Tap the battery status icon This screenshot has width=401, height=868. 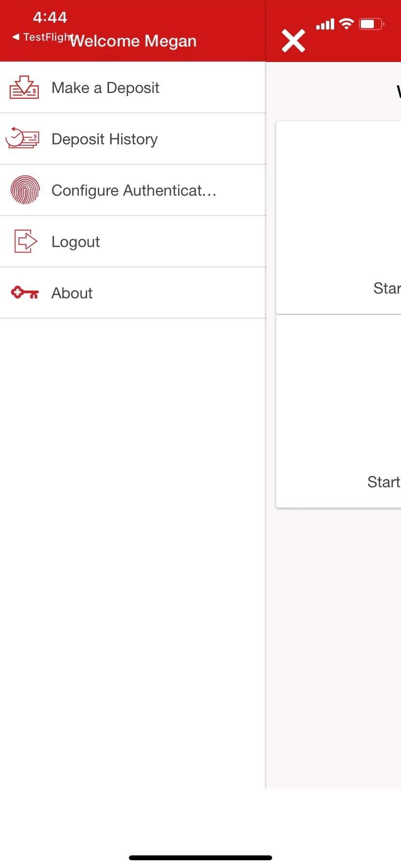tap(372, 24)
